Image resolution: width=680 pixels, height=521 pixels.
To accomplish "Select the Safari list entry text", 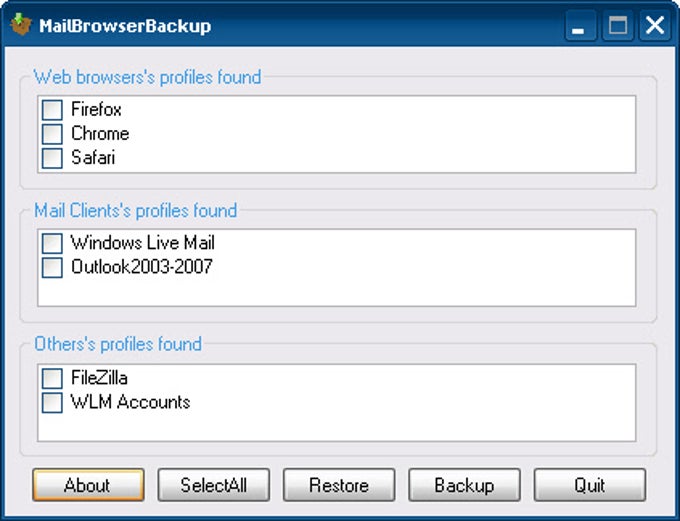I will (x=93, y=157).
